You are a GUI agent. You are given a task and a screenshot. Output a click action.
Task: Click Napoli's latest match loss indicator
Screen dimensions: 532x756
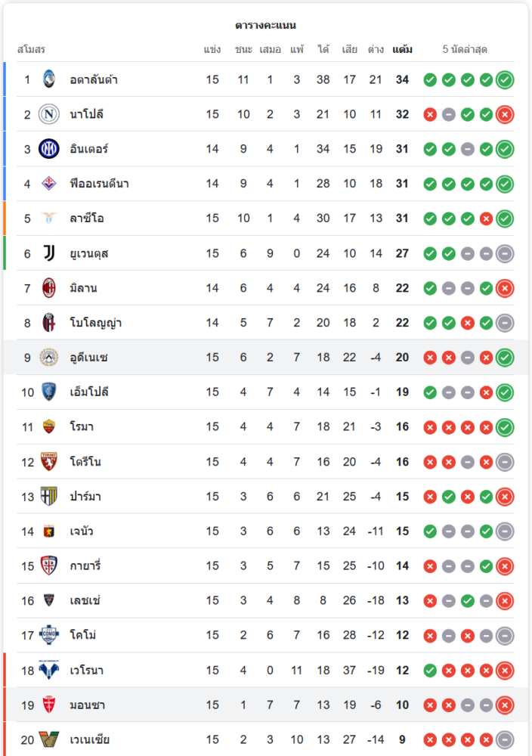[x=505, y=114]
